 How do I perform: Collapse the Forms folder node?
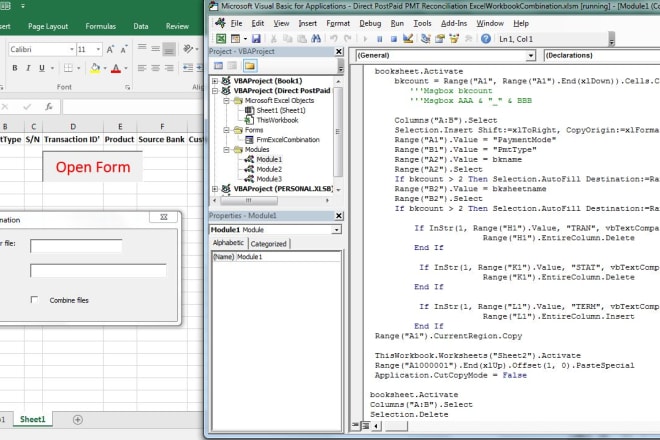pos(226,130)
